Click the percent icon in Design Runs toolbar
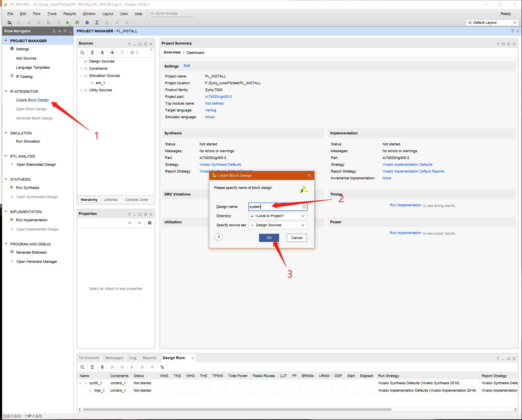The image size is (522, 420). point(162,367)
